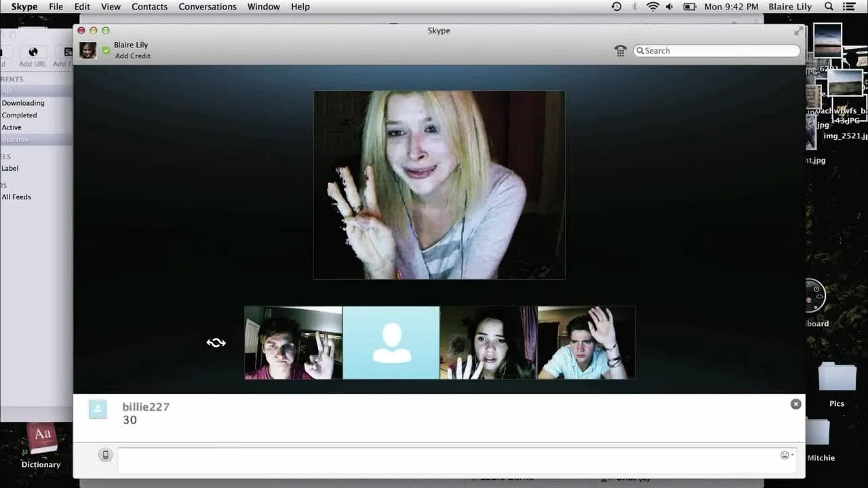Click the chat message reading 30
Screen dimensions: 868x488
[130, 420]
